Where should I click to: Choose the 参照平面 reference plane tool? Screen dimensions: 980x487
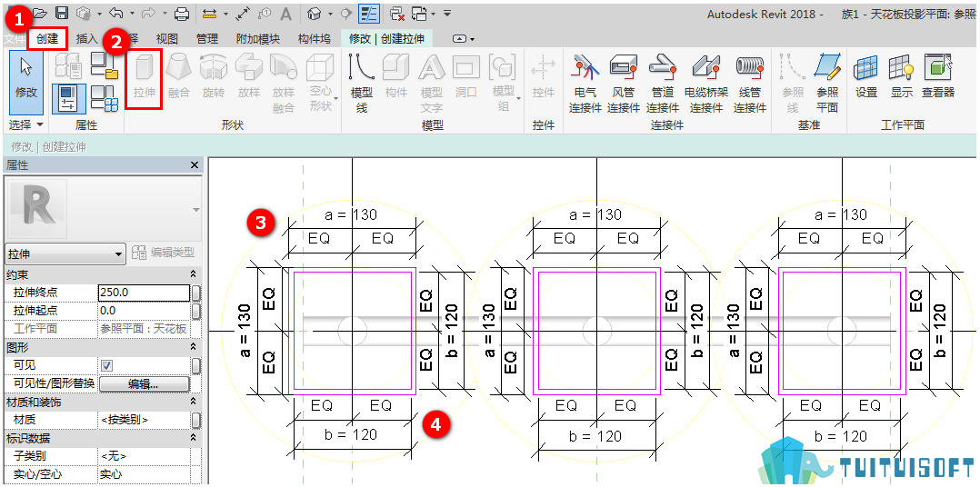827,84
